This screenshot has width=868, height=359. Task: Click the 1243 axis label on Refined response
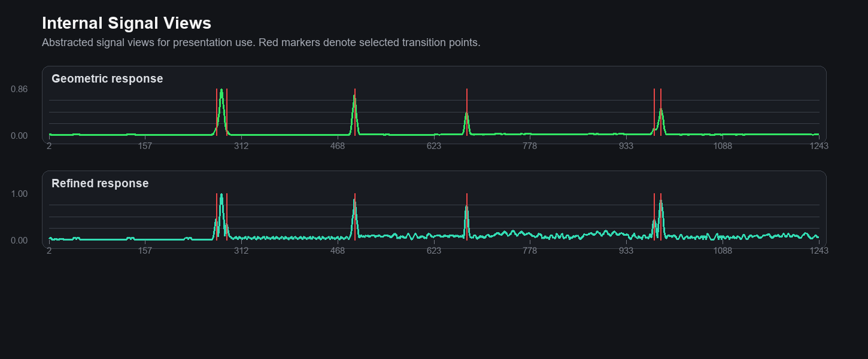[818, 250]
